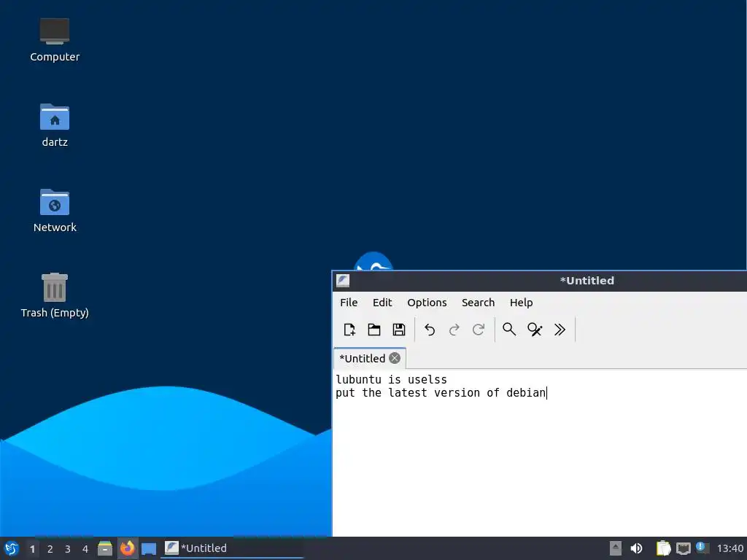Image resolution: width=747 pixels, height=560 pixels.
Task: Click the text 'lubuntu is uselss' in editor
Action: 391,379
